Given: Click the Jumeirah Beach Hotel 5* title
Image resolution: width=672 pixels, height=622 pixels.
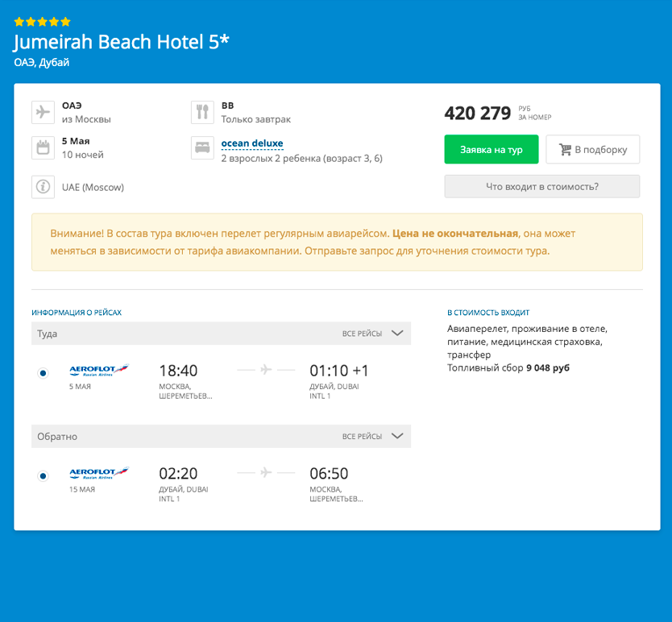Looking at the screenshot, I should (122, 43).
